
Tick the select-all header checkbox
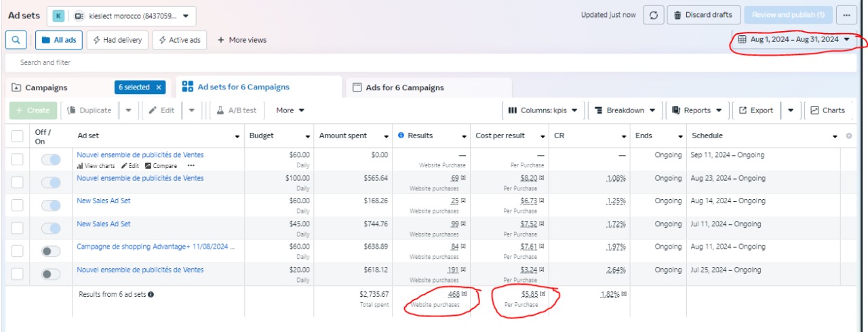(x=18, y=136)
